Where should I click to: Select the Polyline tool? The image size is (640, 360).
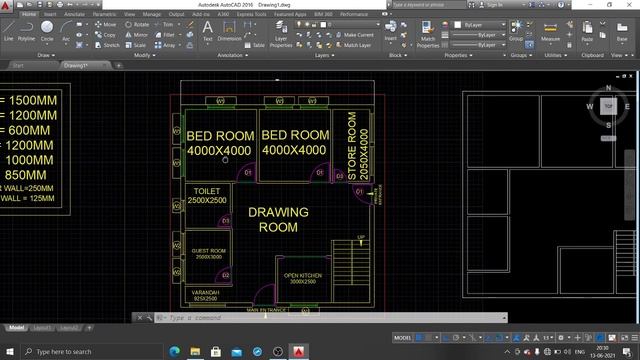click(26, 31)
